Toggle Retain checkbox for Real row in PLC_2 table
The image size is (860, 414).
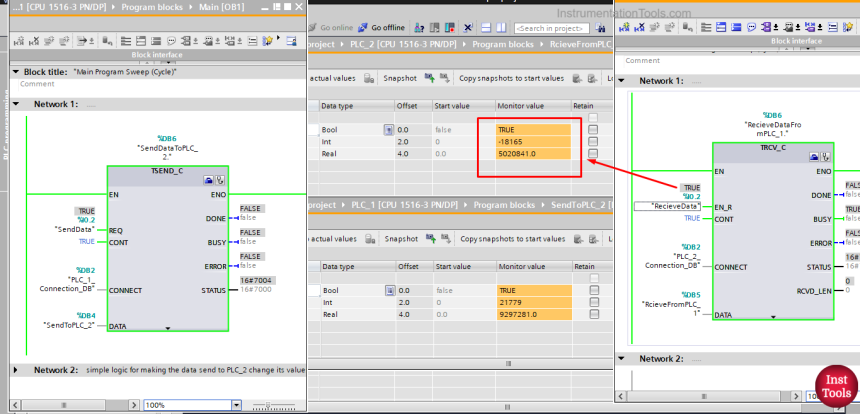coord(593,154)
